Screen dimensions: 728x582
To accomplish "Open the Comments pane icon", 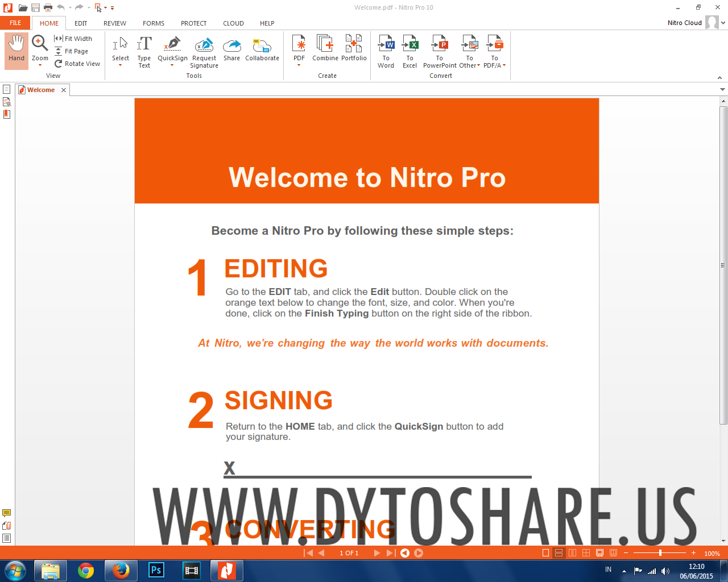I will tap(7, 513).
